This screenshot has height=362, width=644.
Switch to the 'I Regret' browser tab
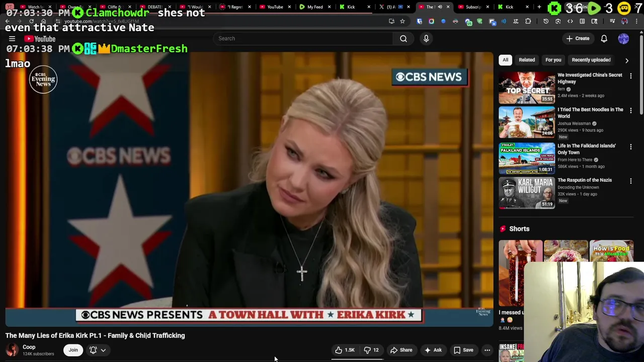235,7
